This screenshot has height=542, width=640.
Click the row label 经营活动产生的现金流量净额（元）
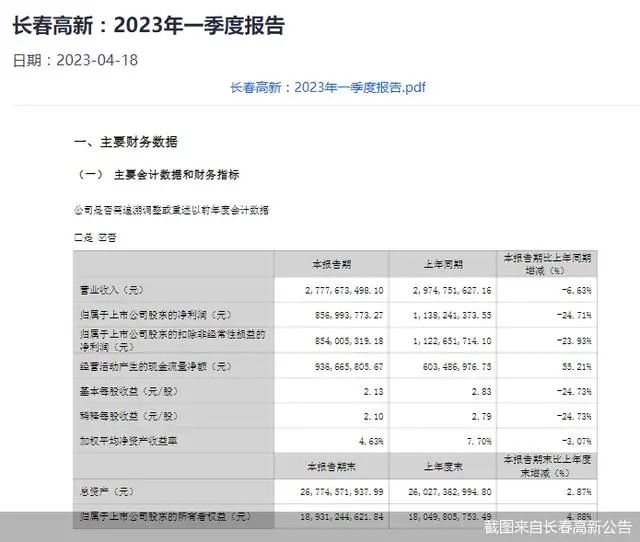coord(156,366)
